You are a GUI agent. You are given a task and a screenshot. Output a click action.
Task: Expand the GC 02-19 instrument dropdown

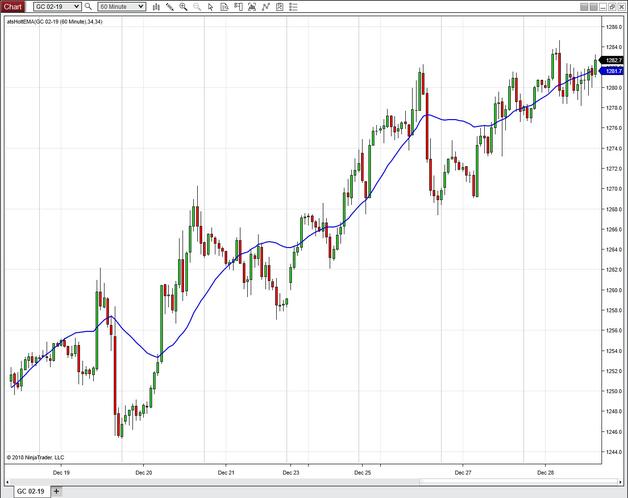click(75, 6)
